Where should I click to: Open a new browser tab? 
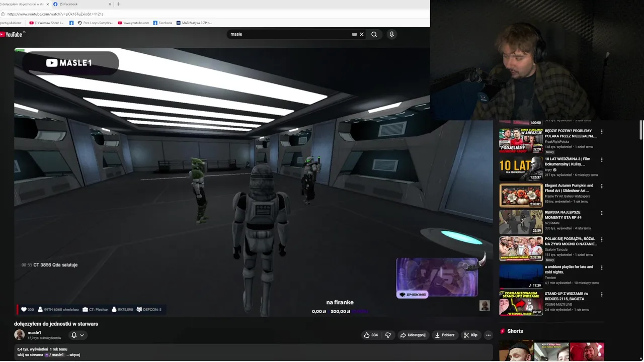[119, 4]
